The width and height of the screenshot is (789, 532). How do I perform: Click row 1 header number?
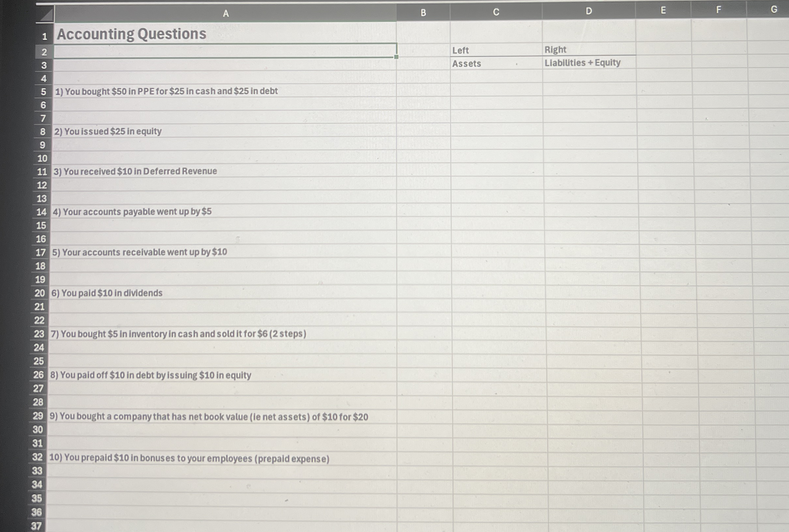(x=45, y=36)
